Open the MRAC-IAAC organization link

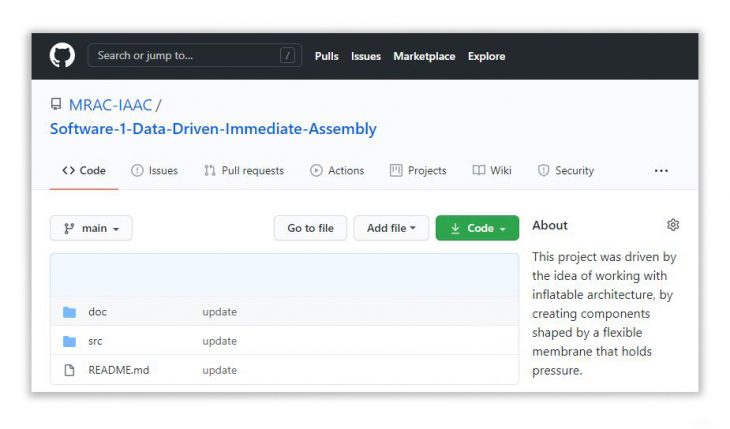point(110,105)
